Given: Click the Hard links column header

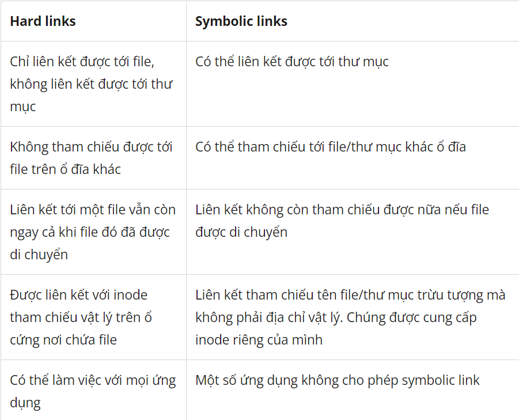Looking at the screenshot, I should 93,21.
